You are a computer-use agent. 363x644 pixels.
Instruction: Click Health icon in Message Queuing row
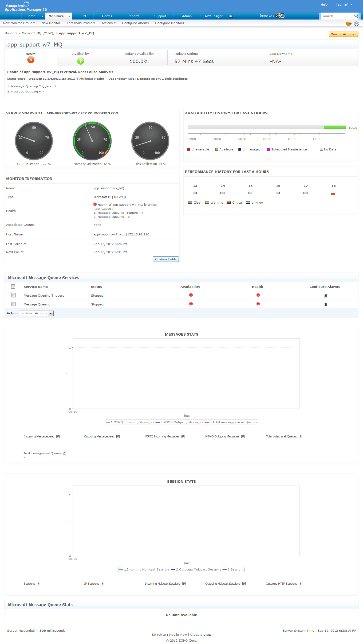pos(258,304)
